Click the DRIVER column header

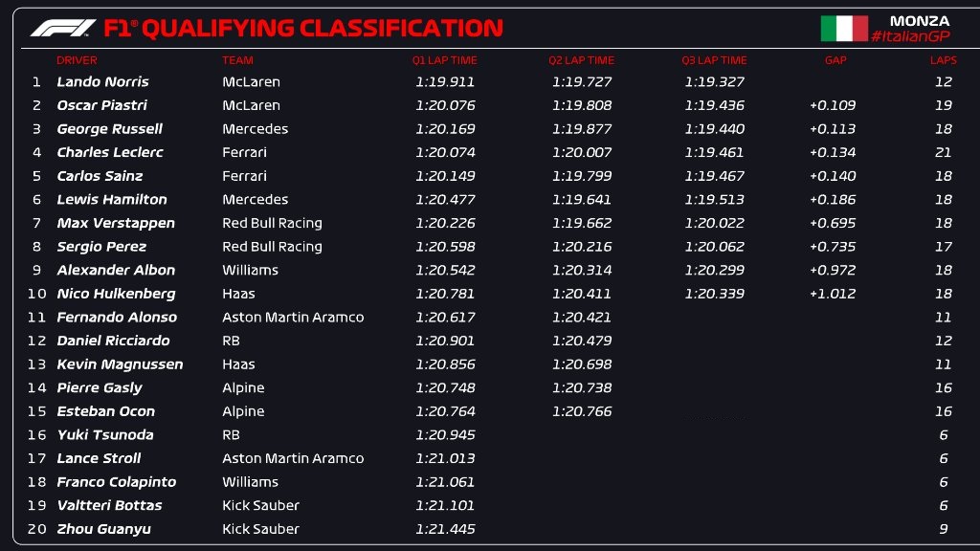click(x=77, y=60)
